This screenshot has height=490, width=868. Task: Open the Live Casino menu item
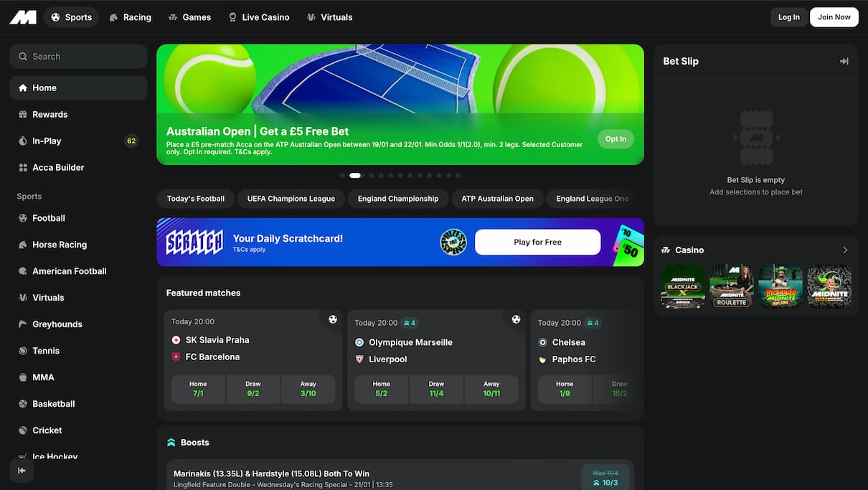click(258, 17)
